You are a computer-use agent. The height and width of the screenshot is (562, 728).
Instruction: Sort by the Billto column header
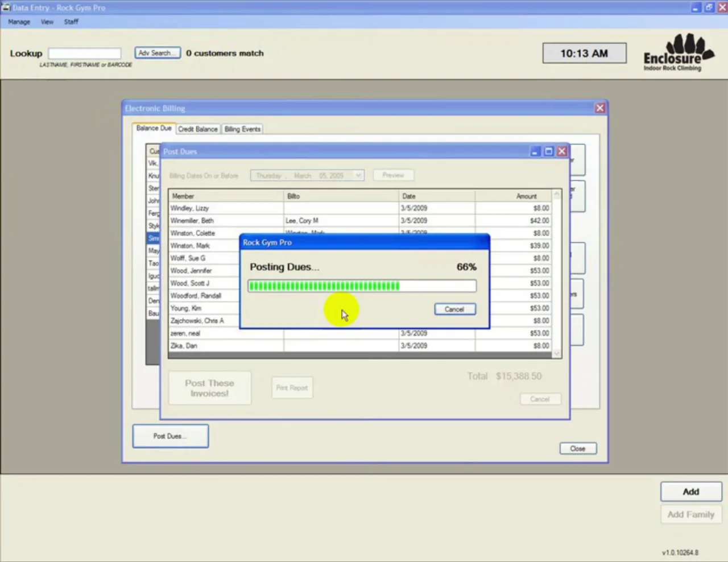pyautogui.click(x=341, y=196)
